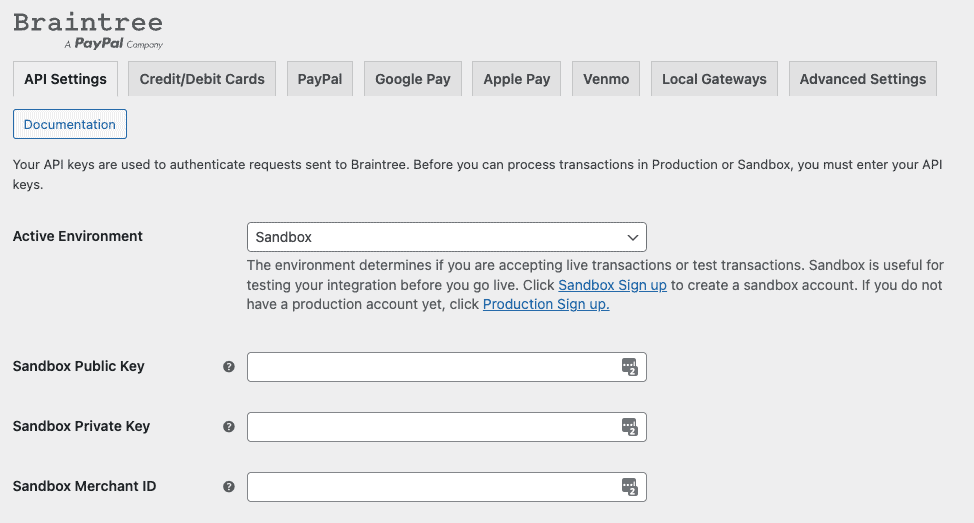Click the Sandbox Private Key label
974x523 pixels.
point(81,426)
